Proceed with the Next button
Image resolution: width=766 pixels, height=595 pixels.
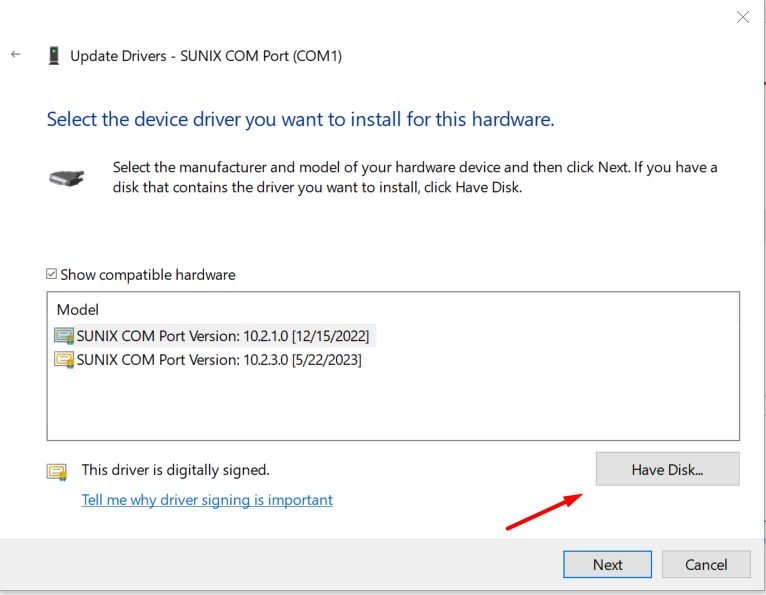click(x=607, y=565)
